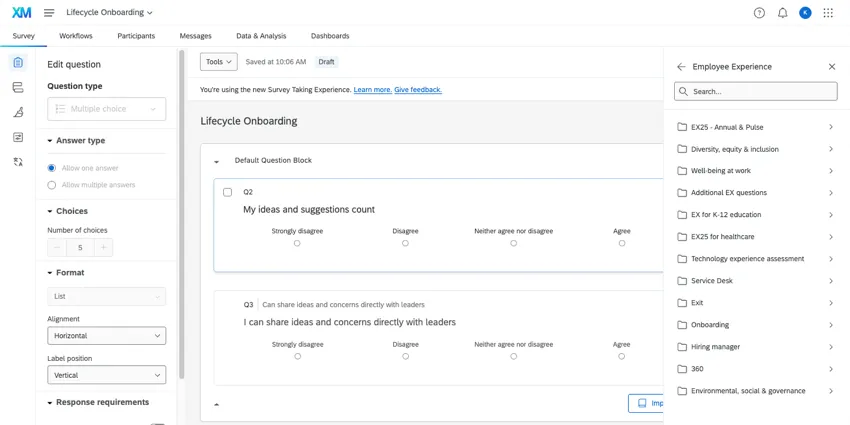The height and width of the screenshot is (425, 850).
Task: Open the look and feel paintbrush icon
Action: pyautogui.click(x=18, y=112)
